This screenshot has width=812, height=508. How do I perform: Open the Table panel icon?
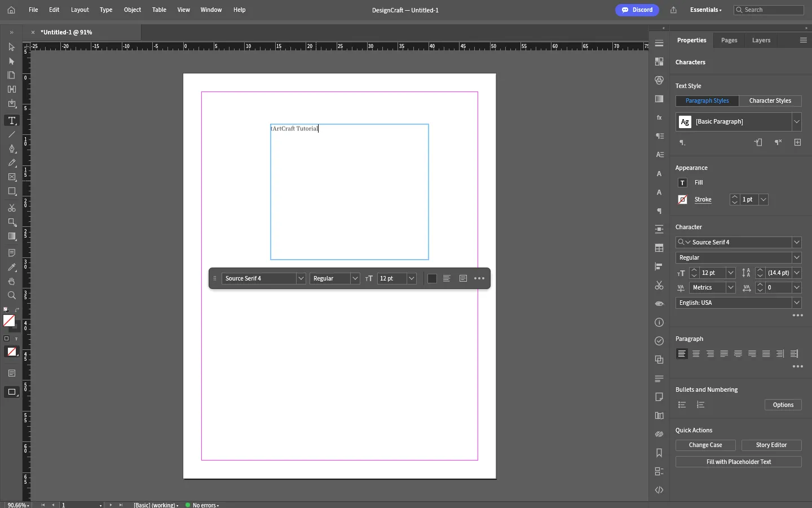(x=660, y=248)
